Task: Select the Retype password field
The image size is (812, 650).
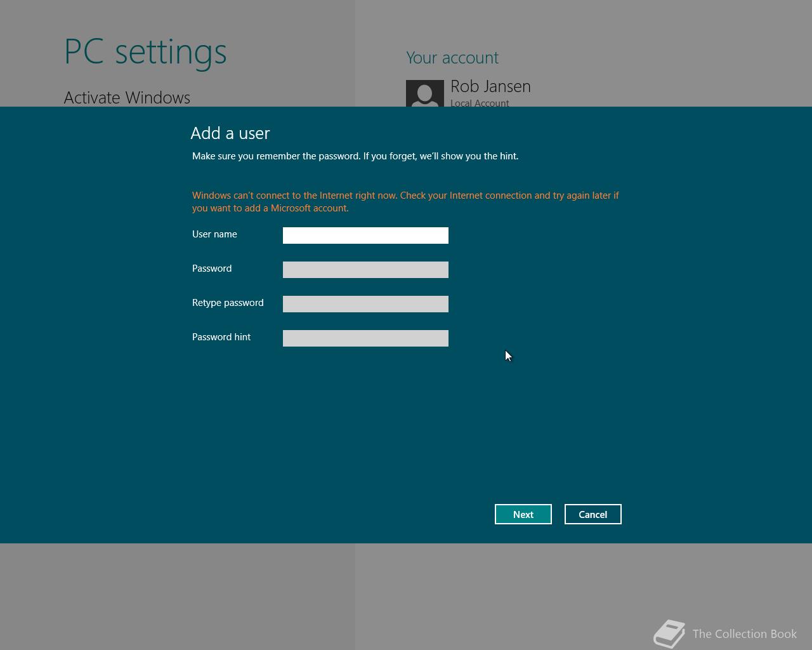Action: click(365, 304)
